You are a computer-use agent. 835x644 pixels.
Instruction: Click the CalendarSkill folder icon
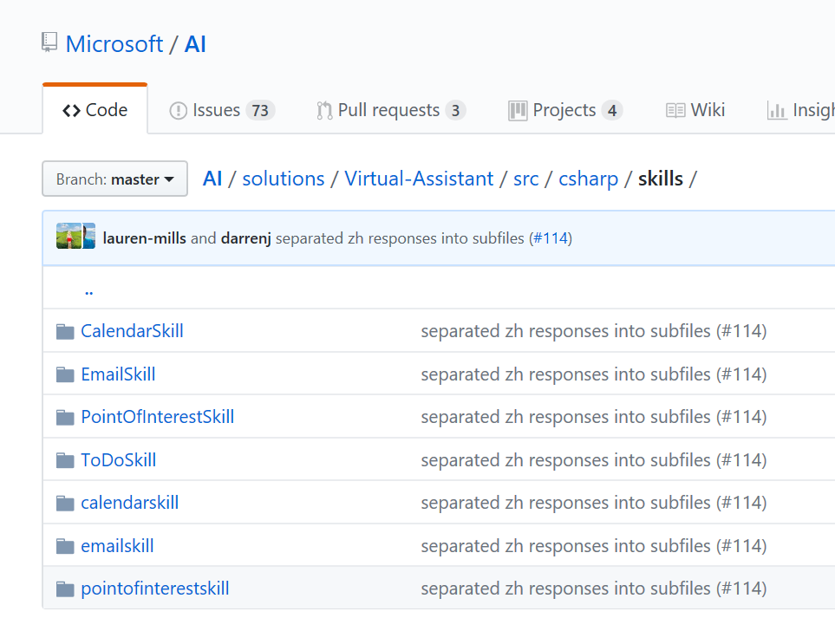[65, 332]
